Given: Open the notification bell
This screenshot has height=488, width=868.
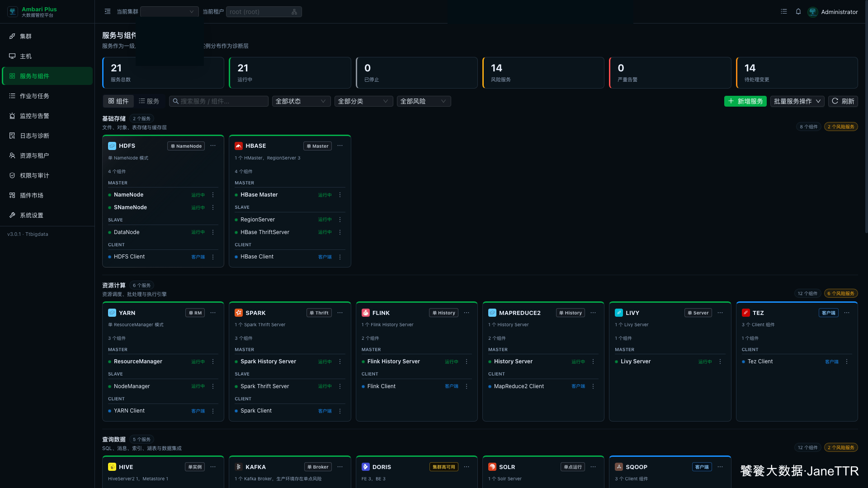Looking at the screenshot, I should (x=798, y=12).
